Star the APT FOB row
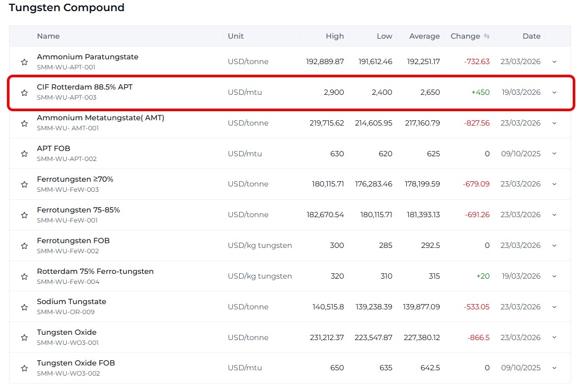This screenshot has height=392, width=587. click(x=24, y=154)
